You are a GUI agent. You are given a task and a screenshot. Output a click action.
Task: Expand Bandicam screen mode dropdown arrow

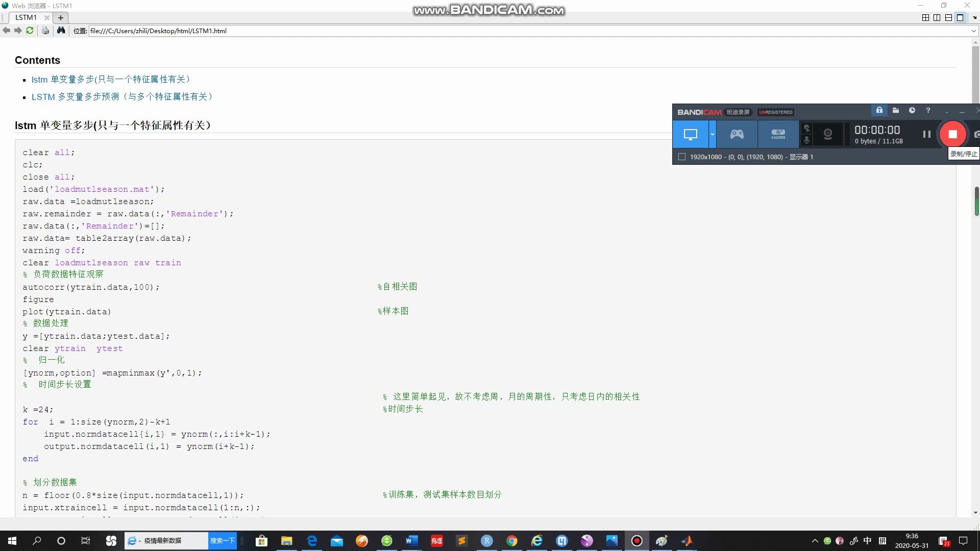(x=712, y=134)
